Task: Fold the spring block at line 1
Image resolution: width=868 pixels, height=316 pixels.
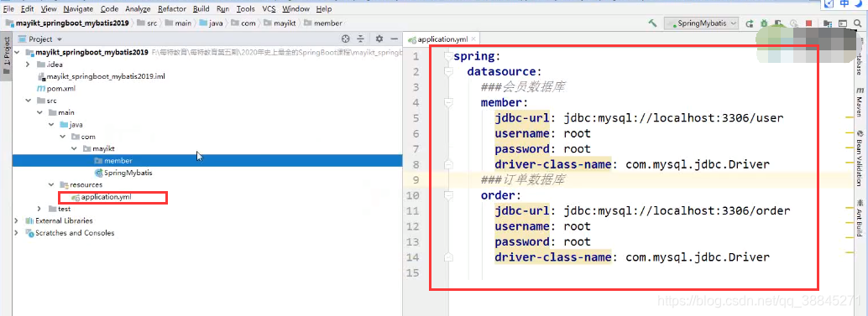Action: (x=447, y=56)
